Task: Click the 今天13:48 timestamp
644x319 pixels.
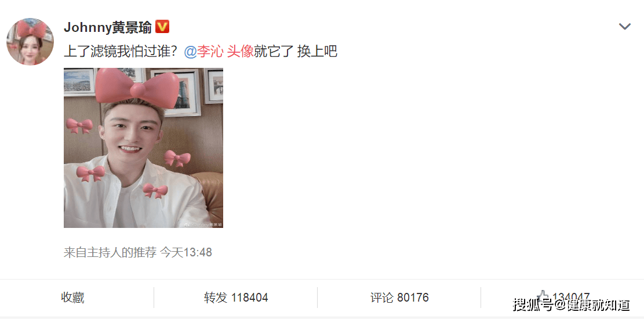Action: click(186, 252)
